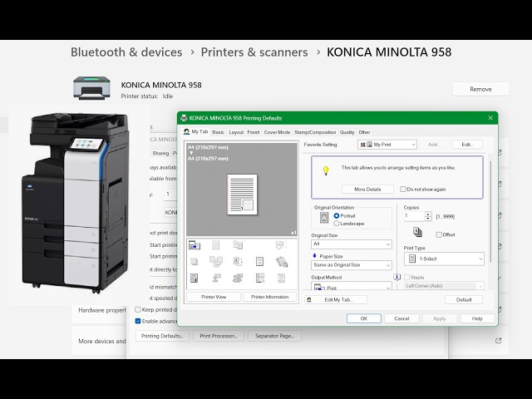
Task: Click the Printer Information button
Action: [x=269, y=297]
